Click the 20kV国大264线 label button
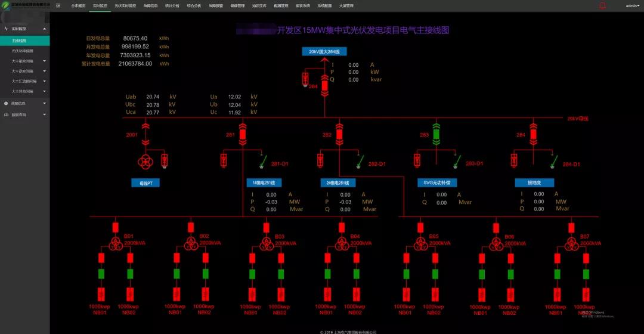 pyautogui.click(x=324, y=52)
